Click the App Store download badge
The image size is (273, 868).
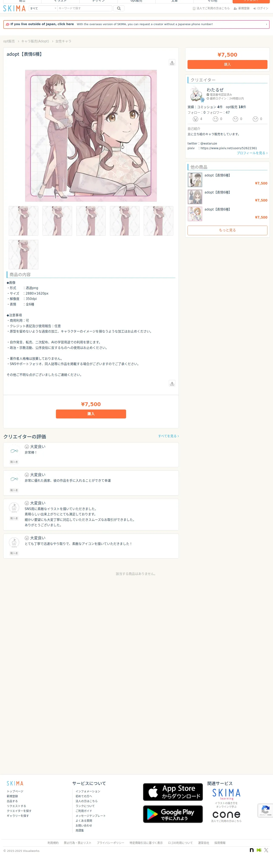[173, 792]
